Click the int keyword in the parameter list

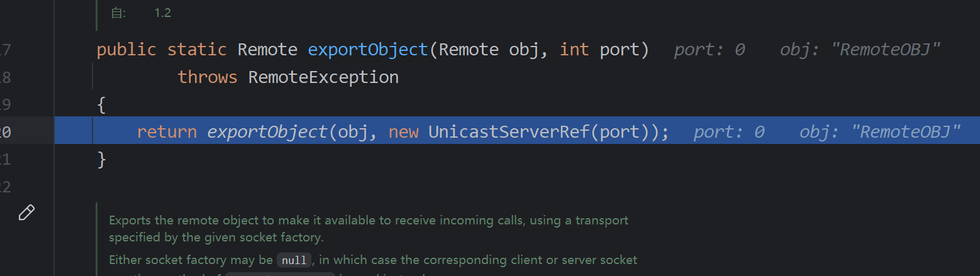click(x=574, y=50)
